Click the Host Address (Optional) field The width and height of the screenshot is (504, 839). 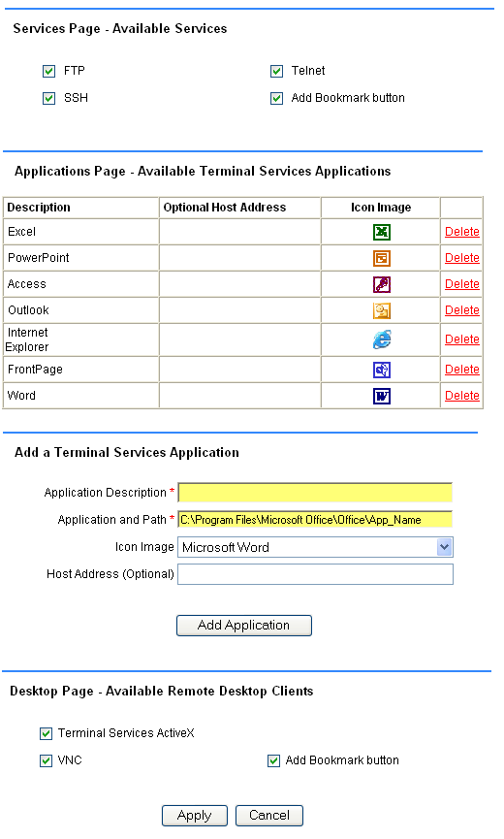pos(315,574)
